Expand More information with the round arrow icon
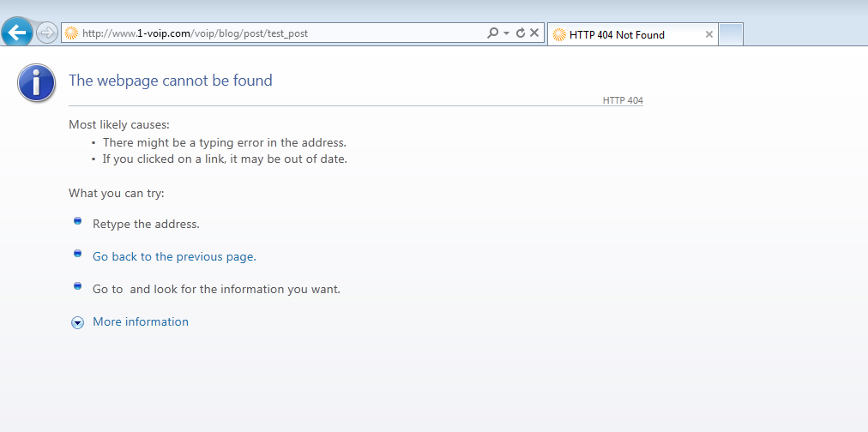 (x=77, y=323)
